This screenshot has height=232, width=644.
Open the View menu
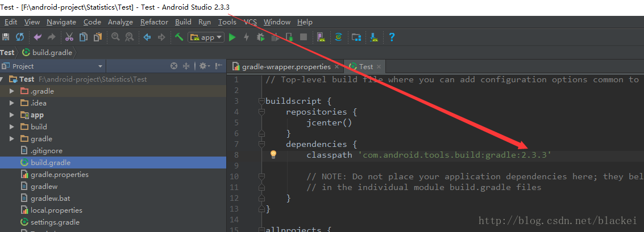32,22
